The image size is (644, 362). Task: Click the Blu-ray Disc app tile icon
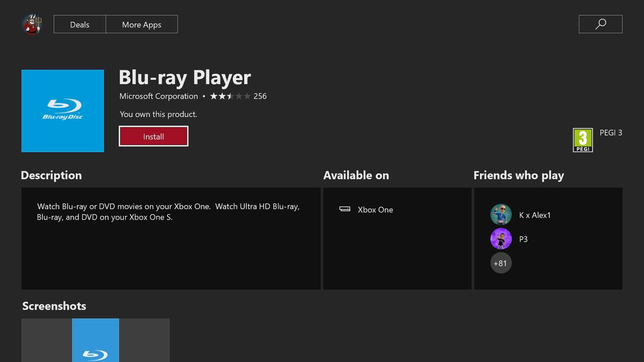pos(62,111)
